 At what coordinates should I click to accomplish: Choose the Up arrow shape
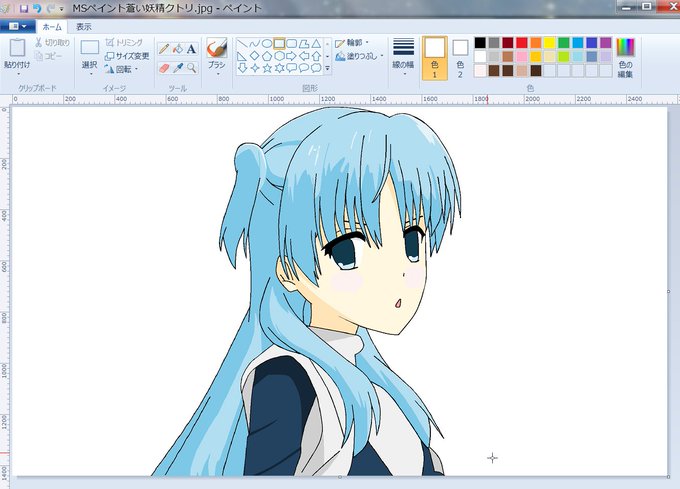point(316,56)
